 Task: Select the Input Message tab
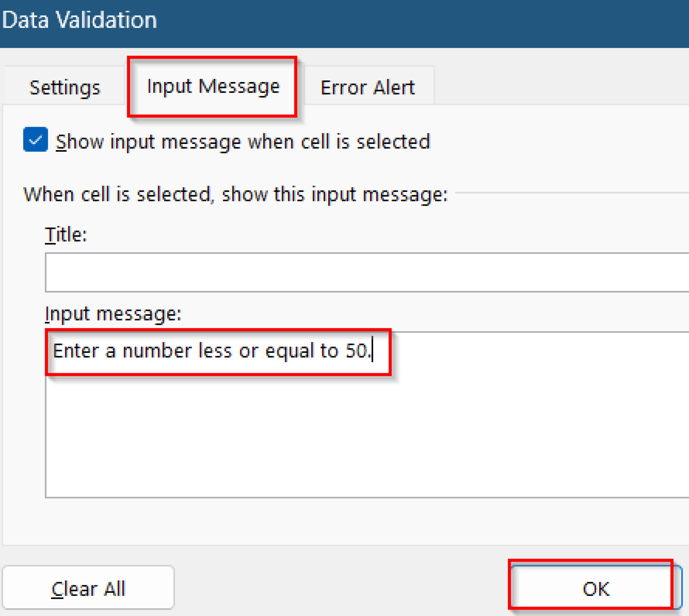coord(213,86)
